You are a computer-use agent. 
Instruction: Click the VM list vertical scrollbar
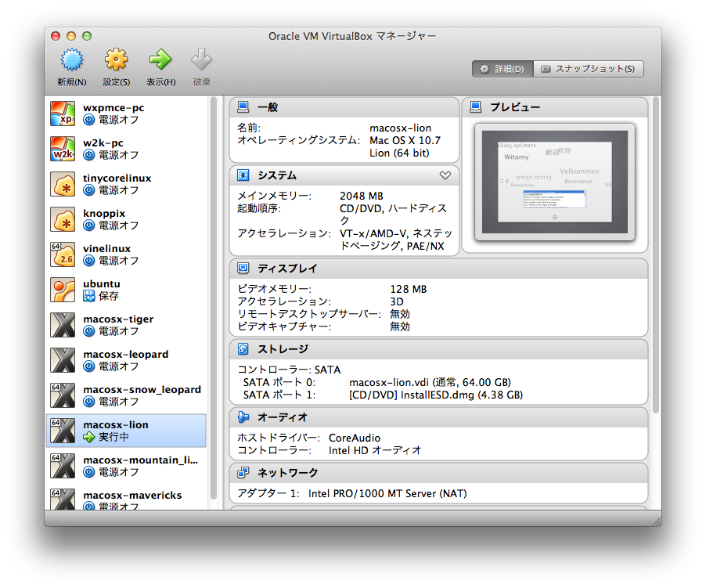[214, 298]
